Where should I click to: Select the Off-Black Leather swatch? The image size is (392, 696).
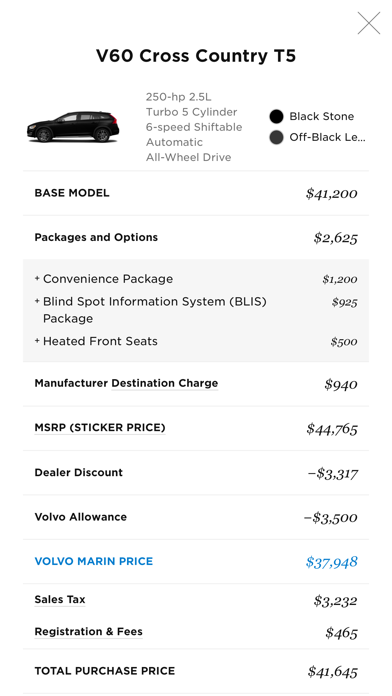[276, 138]
